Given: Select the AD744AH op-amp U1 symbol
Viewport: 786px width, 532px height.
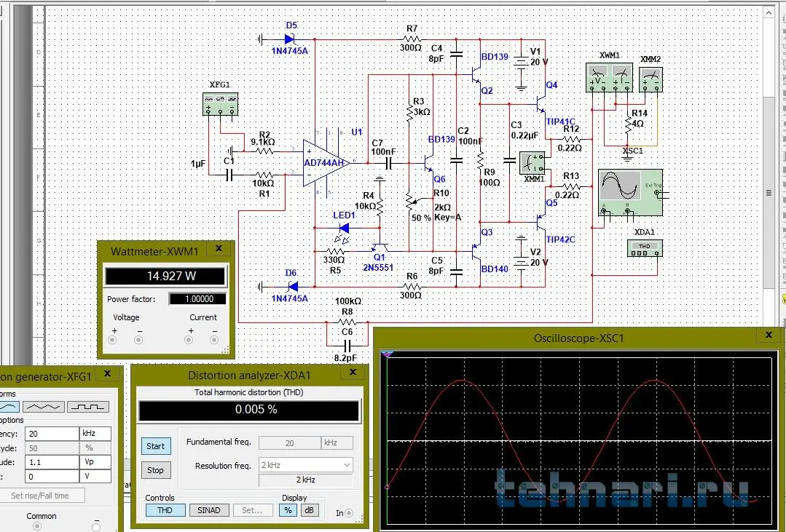Looking at the screenshot, I should pos(326,163).
